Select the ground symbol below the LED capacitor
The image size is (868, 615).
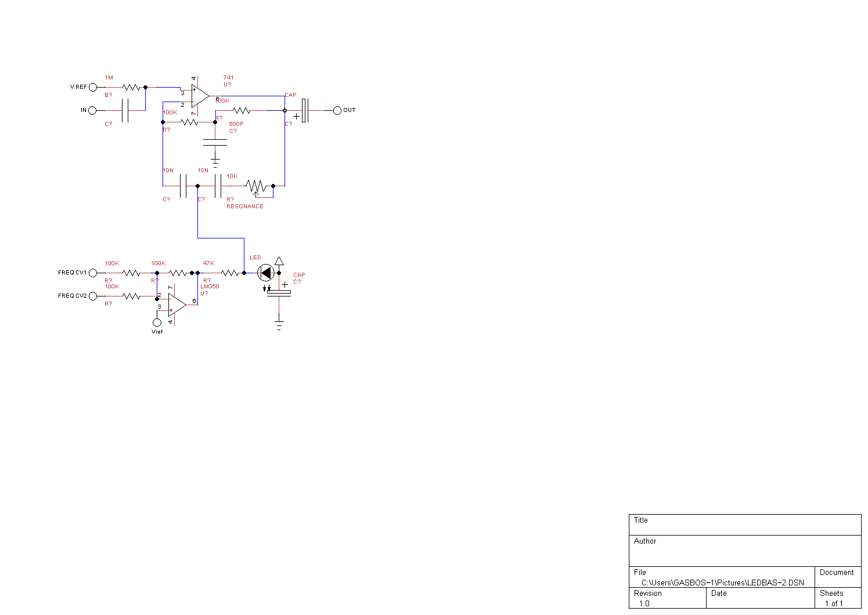point(279,323)
